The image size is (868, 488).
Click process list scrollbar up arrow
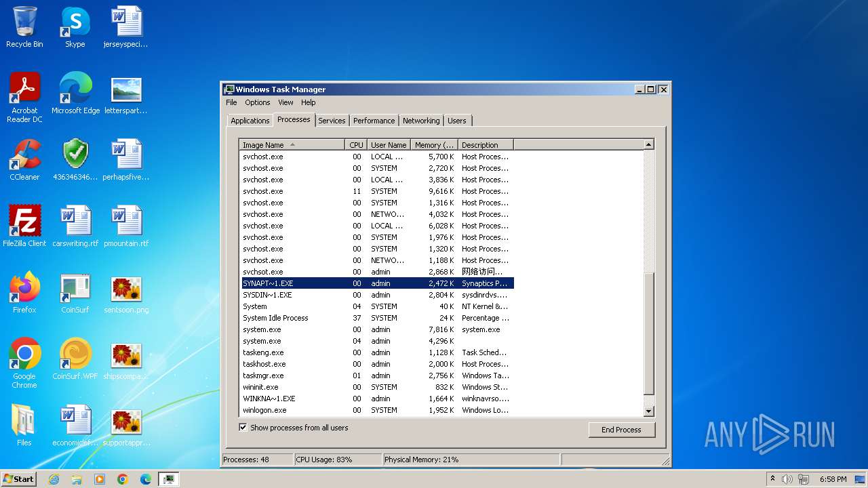[648, 144]
